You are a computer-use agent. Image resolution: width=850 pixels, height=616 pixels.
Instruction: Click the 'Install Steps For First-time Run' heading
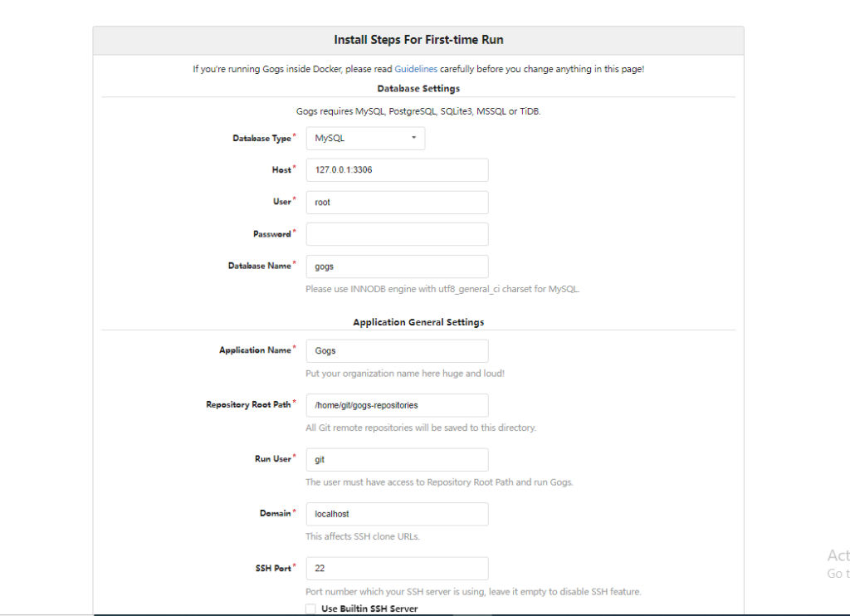[418, 40]
